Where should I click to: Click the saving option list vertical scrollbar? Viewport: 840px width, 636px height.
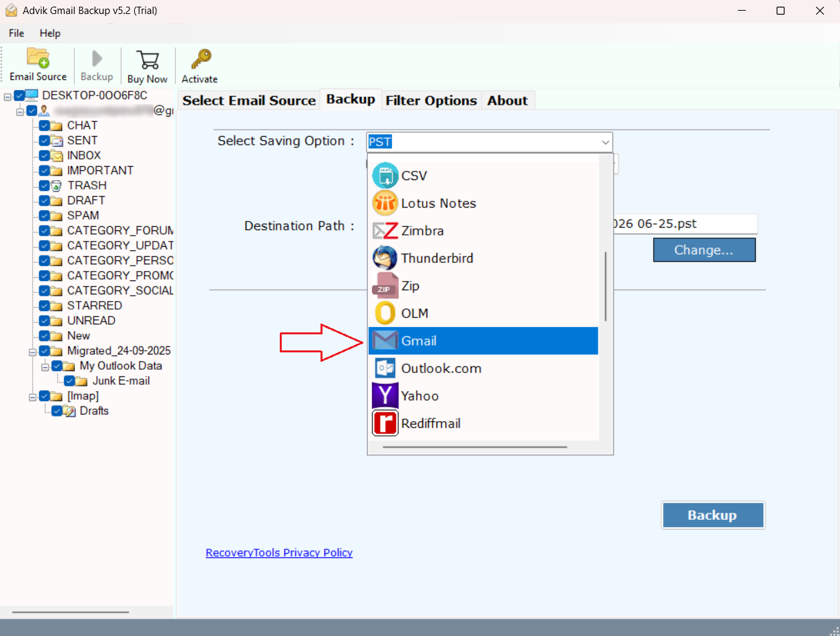tap(606, 286)
